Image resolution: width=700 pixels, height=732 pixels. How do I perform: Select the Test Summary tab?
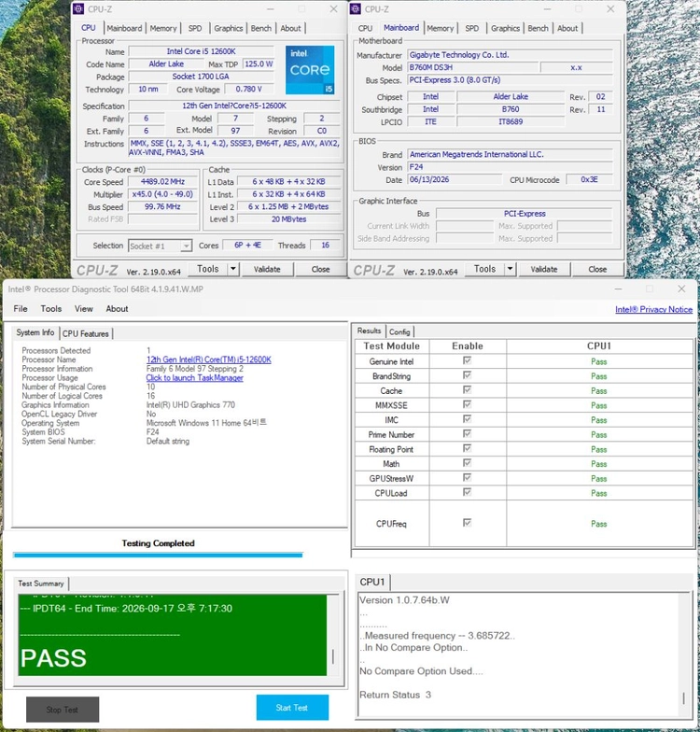[x=41, y=584]
